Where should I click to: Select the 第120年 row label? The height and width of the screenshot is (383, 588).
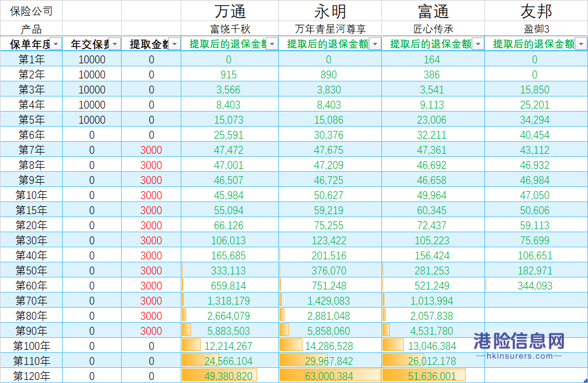pyautogui.click(x=31, y=376)
